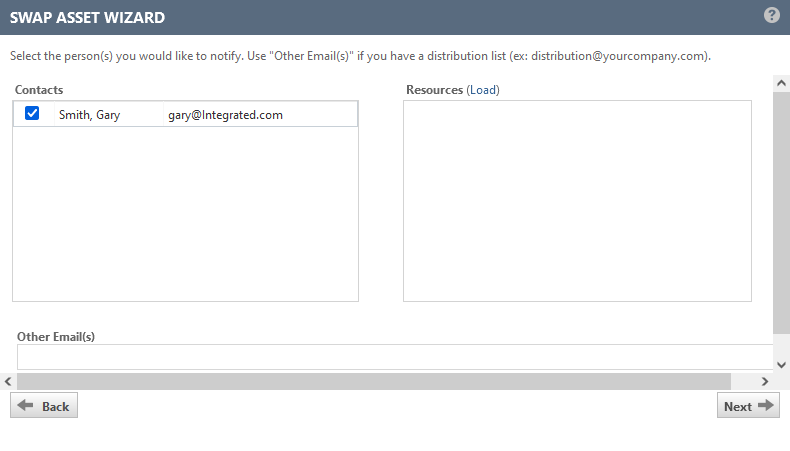Open help via the question mark icon
The width and height of the screenshot is (790, 451).
tap(771, 15)
